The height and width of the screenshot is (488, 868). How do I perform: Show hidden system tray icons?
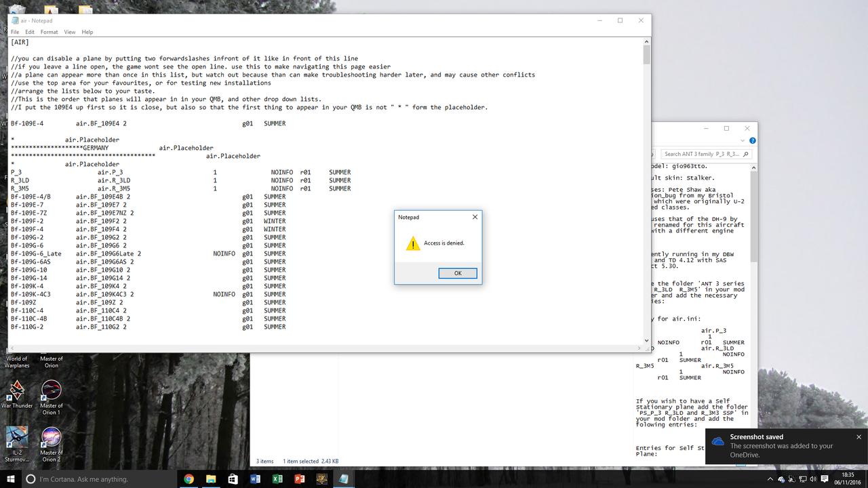tap(771, 479)
